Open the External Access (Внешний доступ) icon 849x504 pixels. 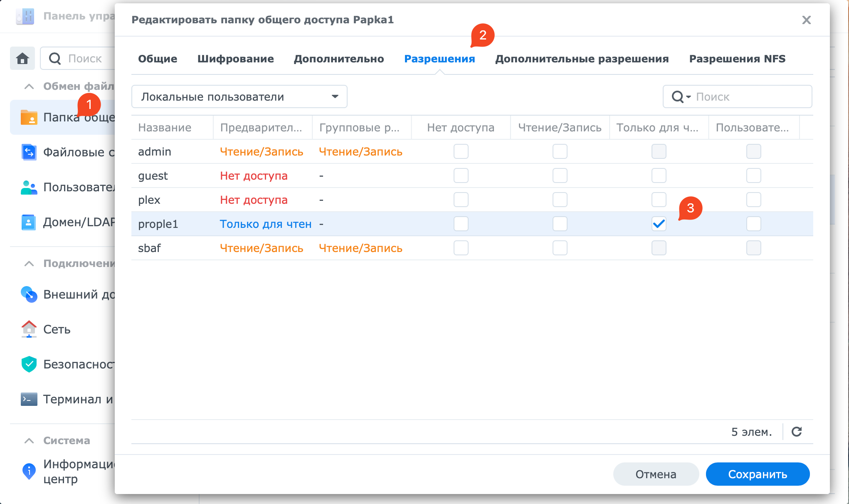(29, 294)
